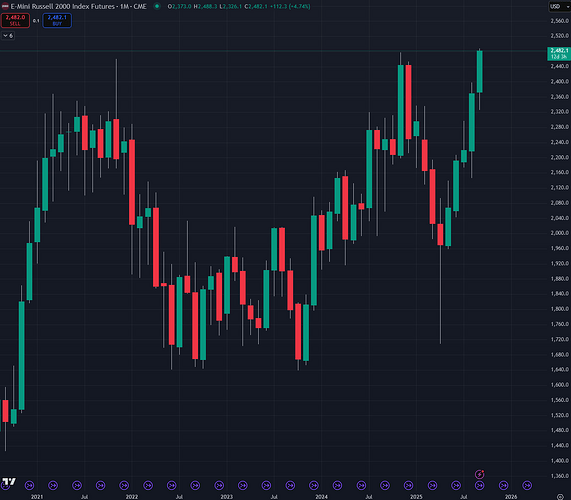Screen dimensions: 571x500
Task: Click the 1,360.0 price axis label
Action: 559,476
